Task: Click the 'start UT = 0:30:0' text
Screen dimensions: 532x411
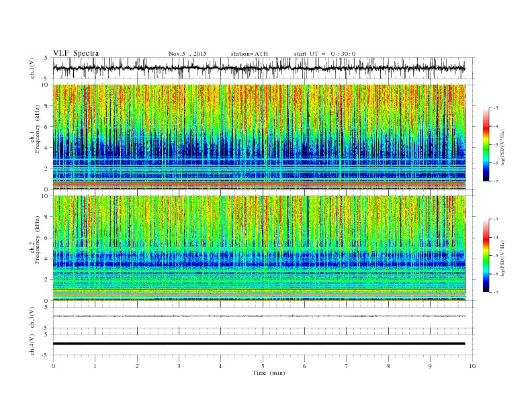Action: [324, 54]
